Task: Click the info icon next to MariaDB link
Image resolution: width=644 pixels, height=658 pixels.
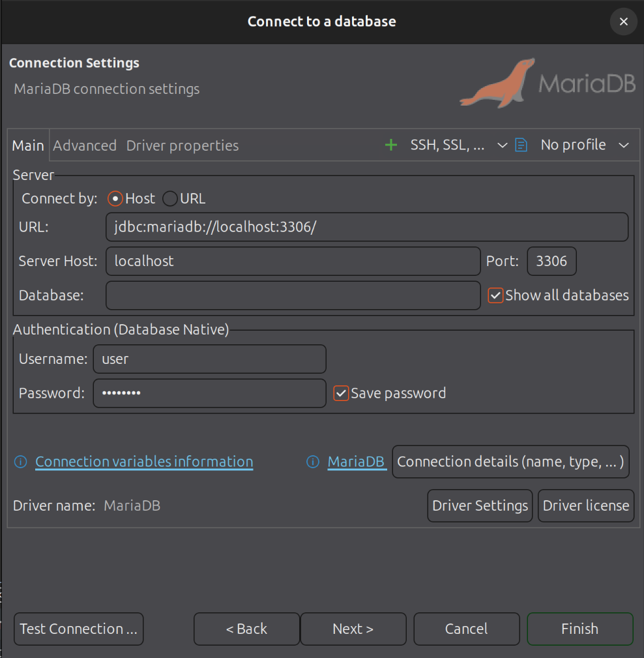Action: pos(313,462)
